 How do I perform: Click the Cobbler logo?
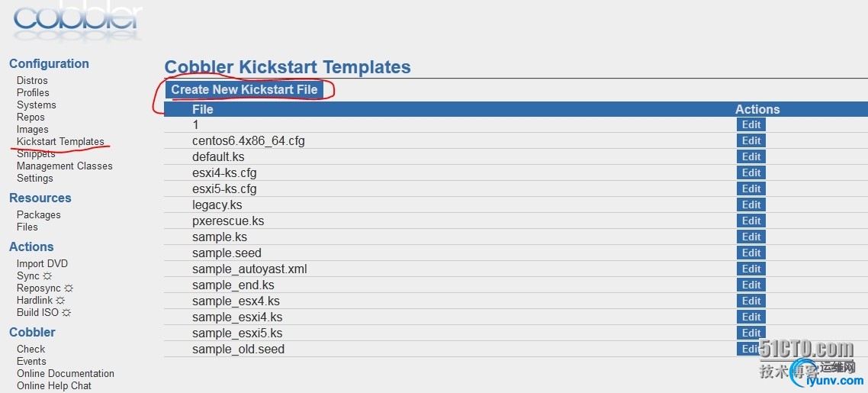coord(78,19)
